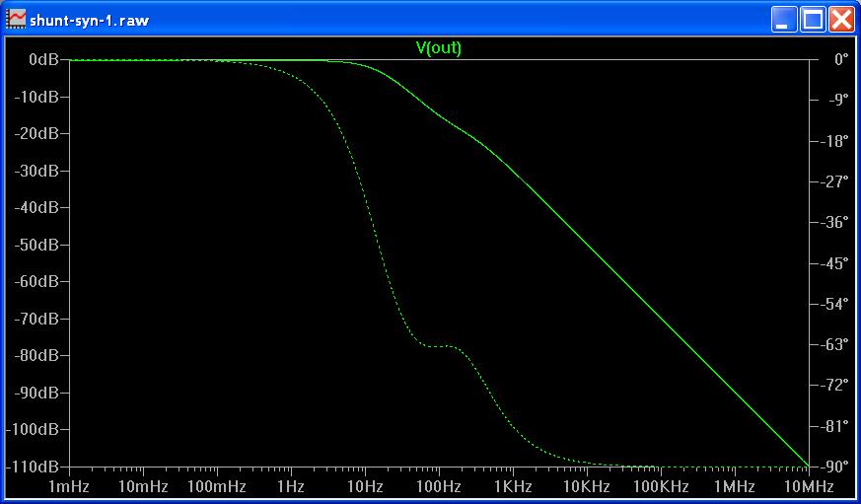Viewport: 861px width, 504px height.
Task: Minimize the shunt-syn-1.raw window
Action: [783, 21]
